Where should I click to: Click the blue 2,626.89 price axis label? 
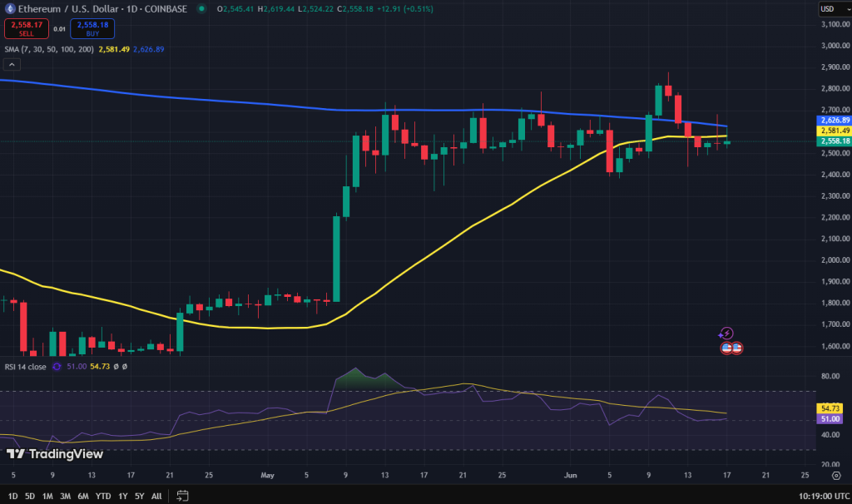click(x=834, y=120)
